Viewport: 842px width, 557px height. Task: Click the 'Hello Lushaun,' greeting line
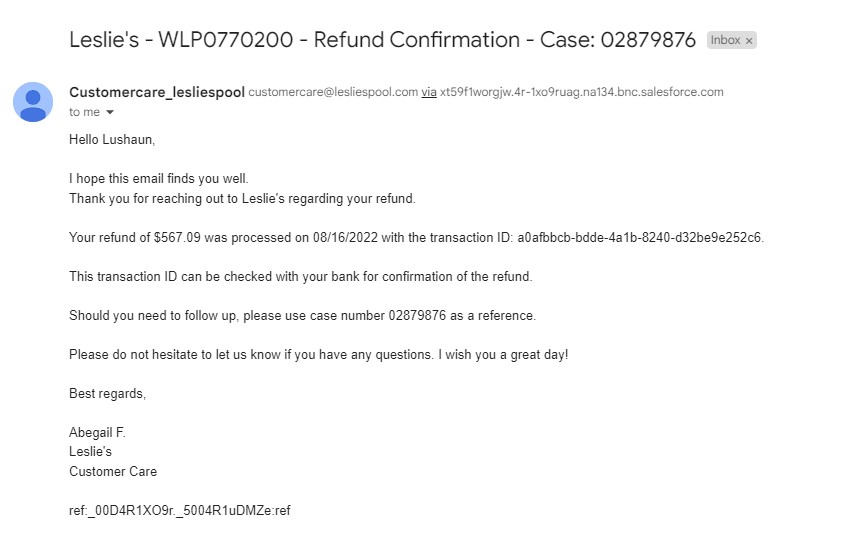click(x=112, y=140)
